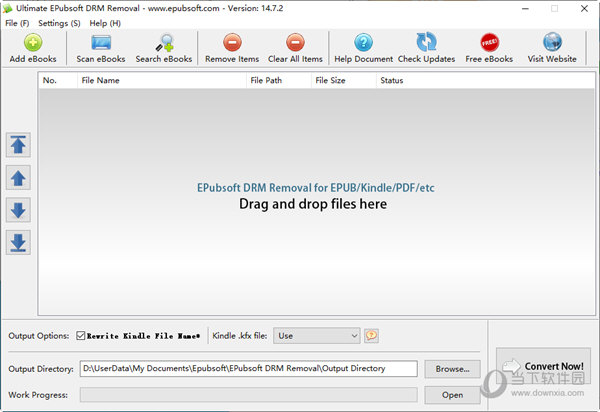Open the Settings (S) menu

pos(59,23)
